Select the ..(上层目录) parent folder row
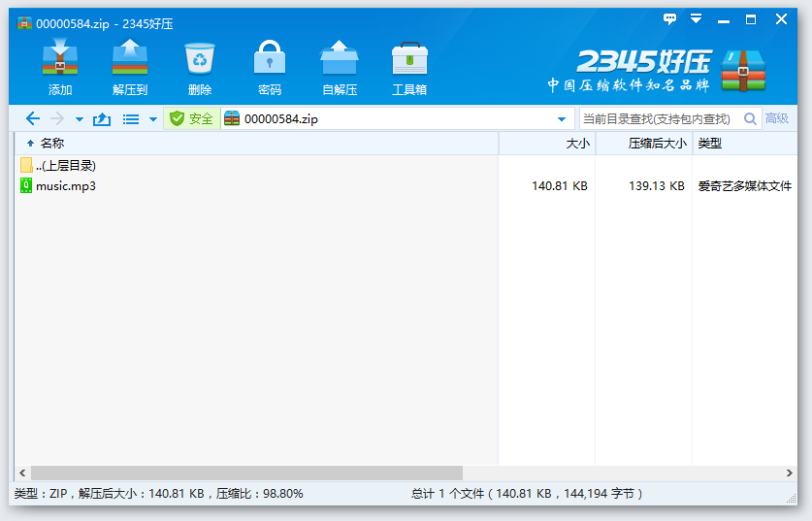 58,165
